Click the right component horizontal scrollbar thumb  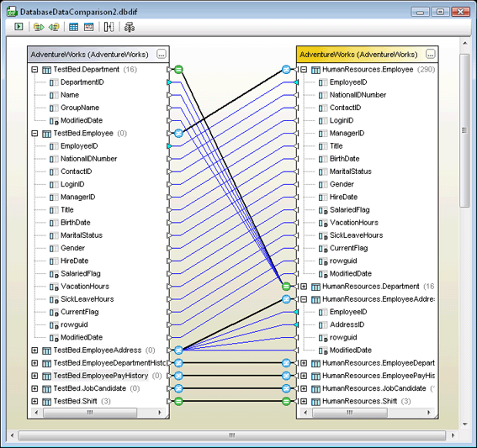(x=350, y=413)
